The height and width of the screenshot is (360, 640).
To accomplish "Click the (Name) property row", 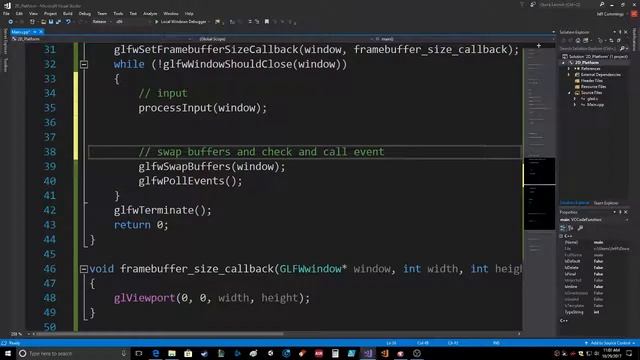I will coord(596,242).
